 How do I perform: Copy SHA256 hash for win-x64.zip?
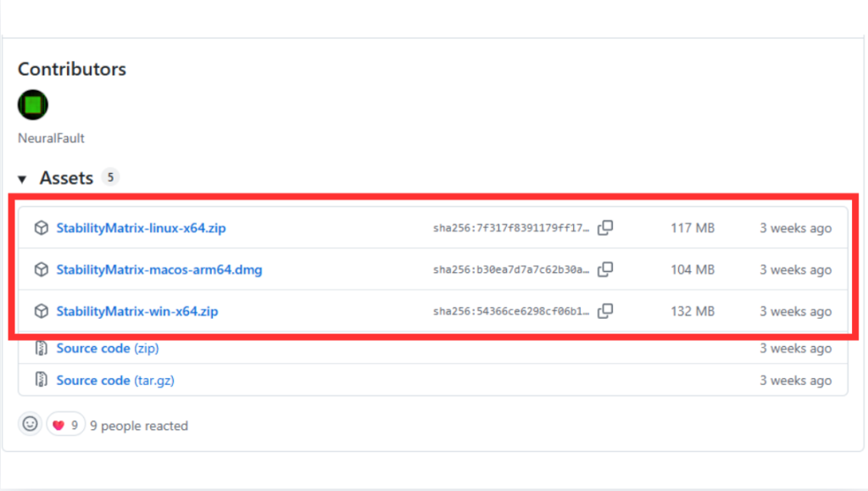point(605,311)
